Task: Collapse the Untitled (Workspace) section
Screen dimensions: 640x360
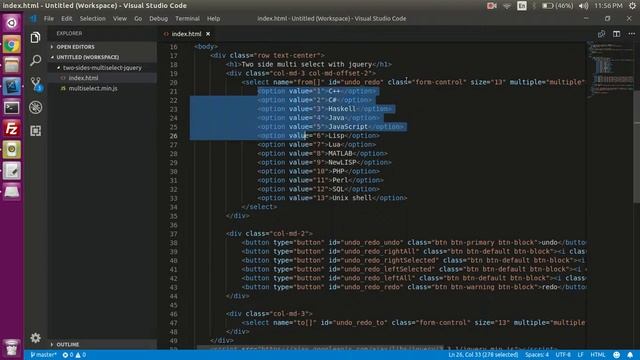Action: point(102,57)
